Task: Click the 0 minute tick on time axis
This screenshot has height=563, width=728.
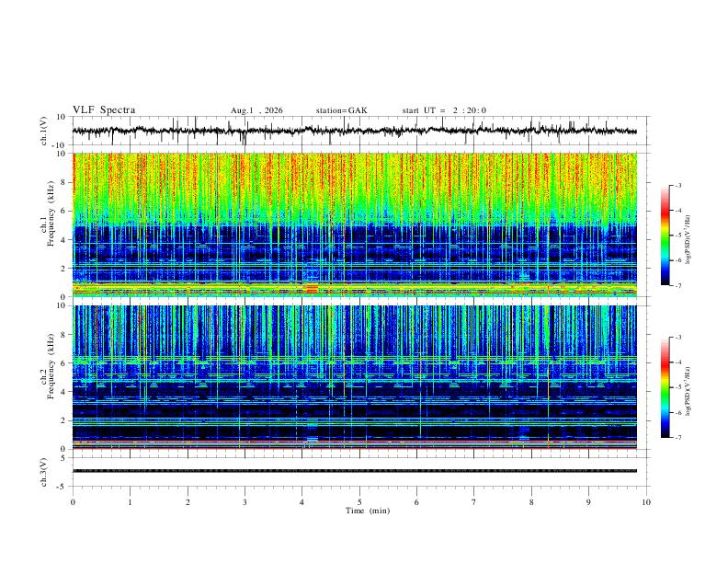Action: tap(73, 502)
